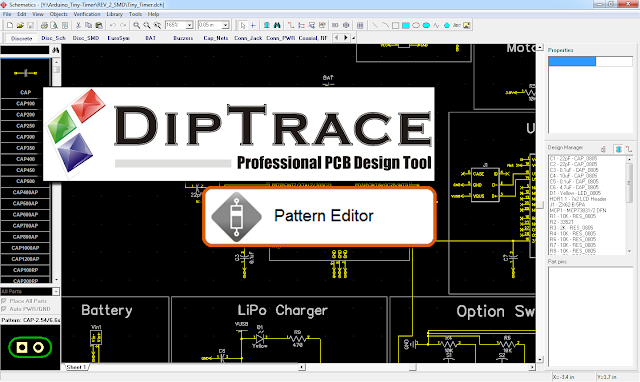
Task: Open the Objects menu
Action: point(59,14)
